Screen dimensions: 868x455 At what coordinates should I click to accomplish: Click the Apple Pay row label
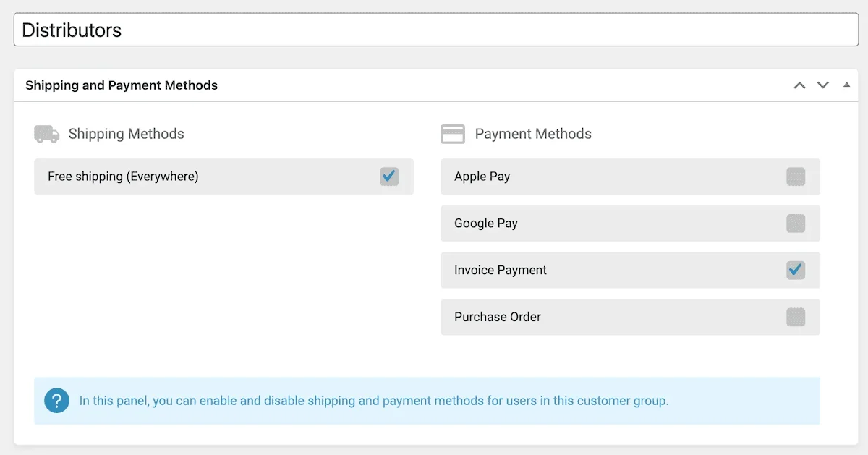point(482,176)
